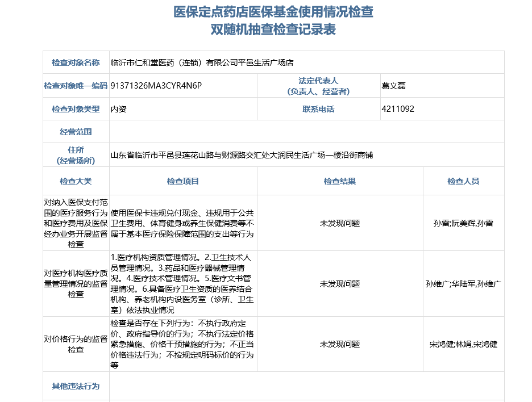Click the 住所 (经营场所) label
The width and height of the screenshot is (532, 402).
click(x=76, y=155)
